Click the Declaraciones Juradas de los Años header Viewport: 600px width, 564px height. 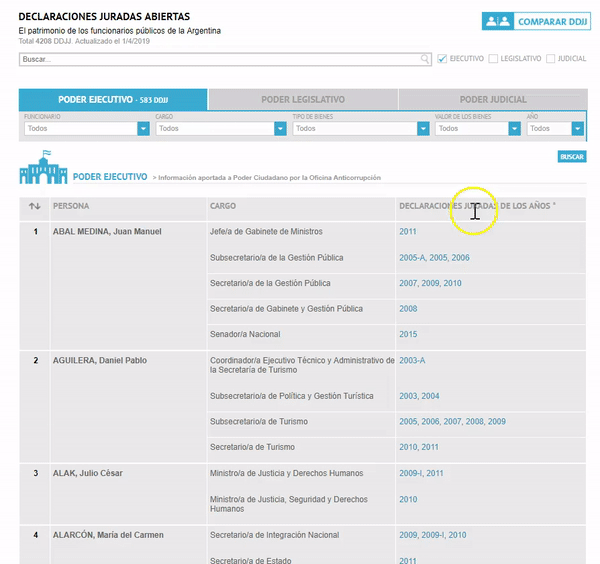coord(477,206)
